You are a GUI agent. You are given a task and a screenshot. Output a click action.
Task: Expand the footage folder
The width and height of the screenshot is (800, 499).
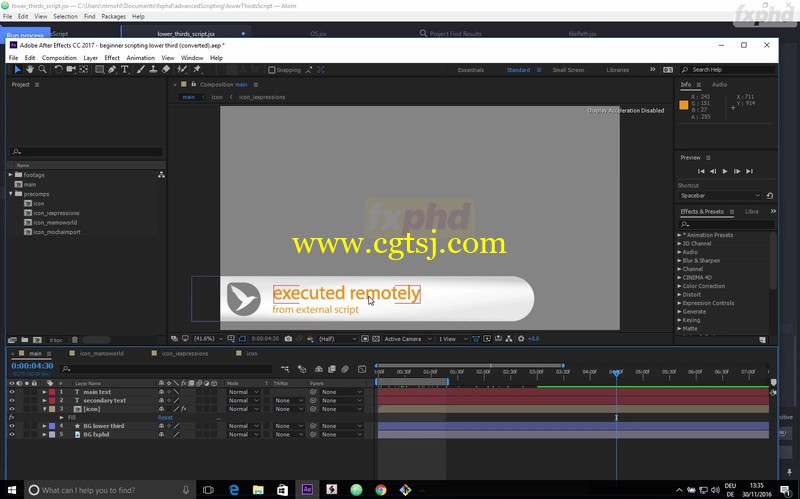(11, 174)
